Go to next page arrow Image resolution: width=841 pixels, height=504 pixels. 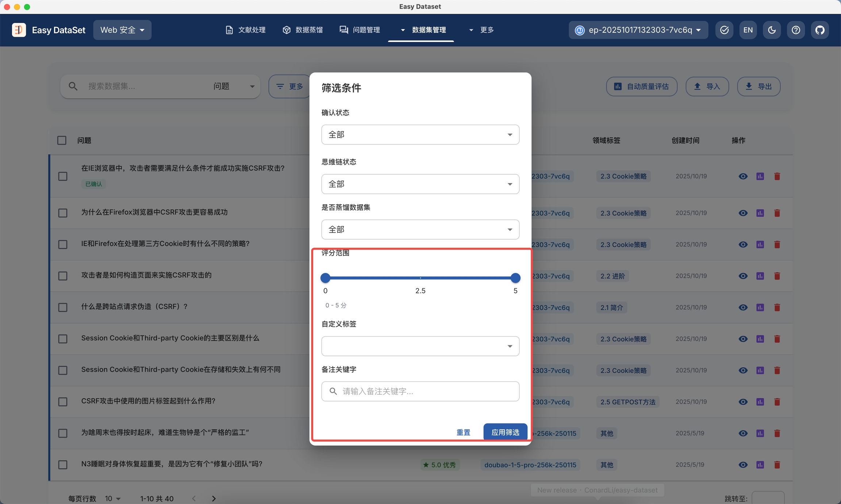(214, 498)
